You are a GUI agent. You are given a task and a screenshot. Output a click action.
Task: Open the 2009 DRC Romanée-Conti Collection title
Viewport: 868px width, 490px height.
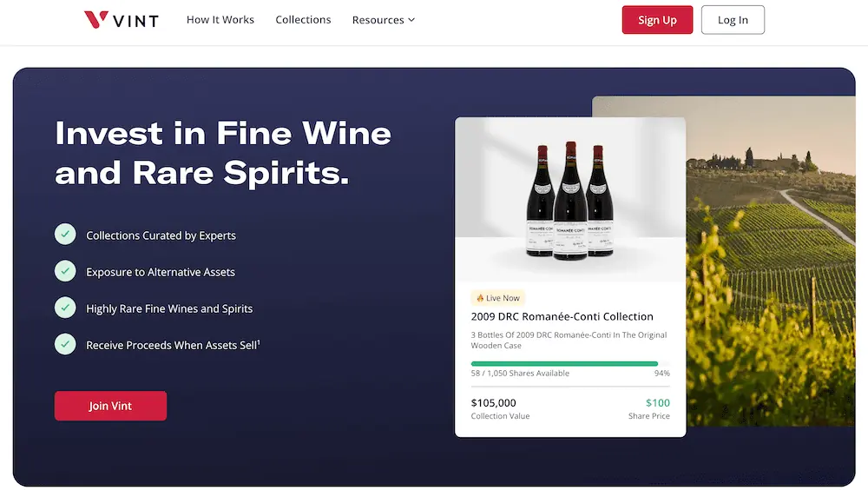(x=562, y=316)
